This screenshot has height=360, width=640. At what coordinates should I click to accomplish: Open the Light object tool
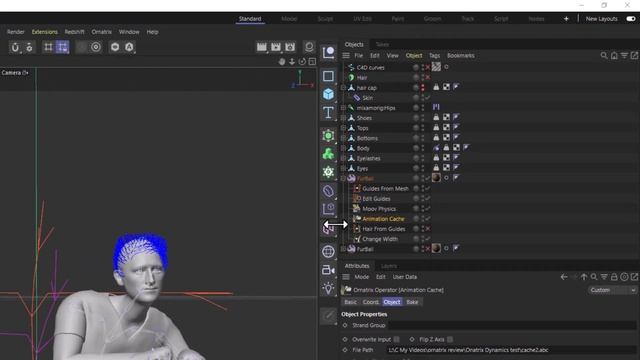(x=328, y=288)
